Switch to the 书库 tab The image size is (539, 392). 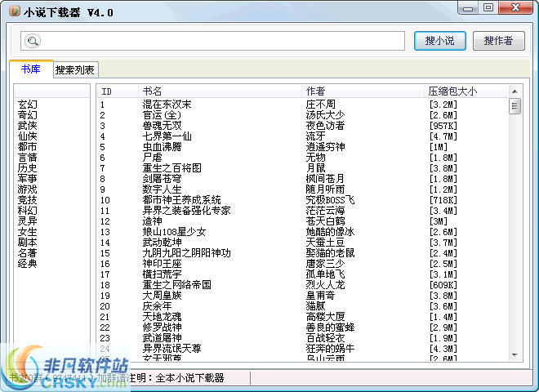pyautogui.click(x=30, y=69)
